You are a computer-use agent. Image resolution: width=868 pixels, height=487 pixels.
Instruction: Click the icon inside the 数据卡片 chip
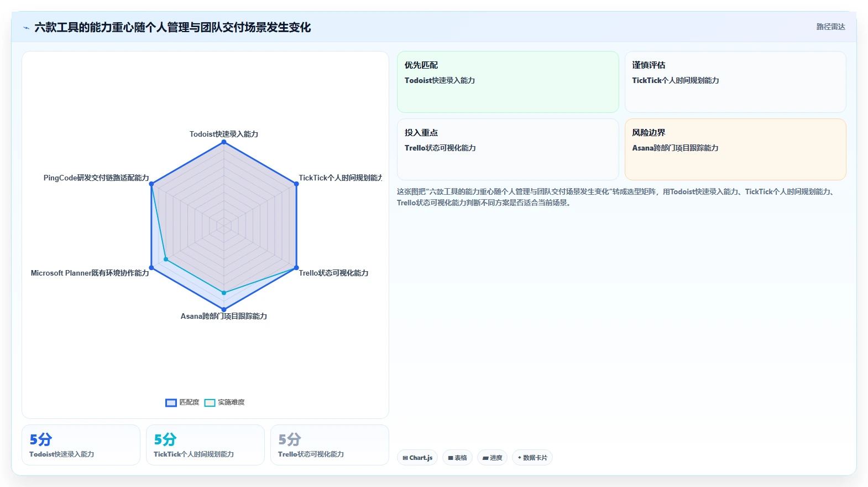520,458
